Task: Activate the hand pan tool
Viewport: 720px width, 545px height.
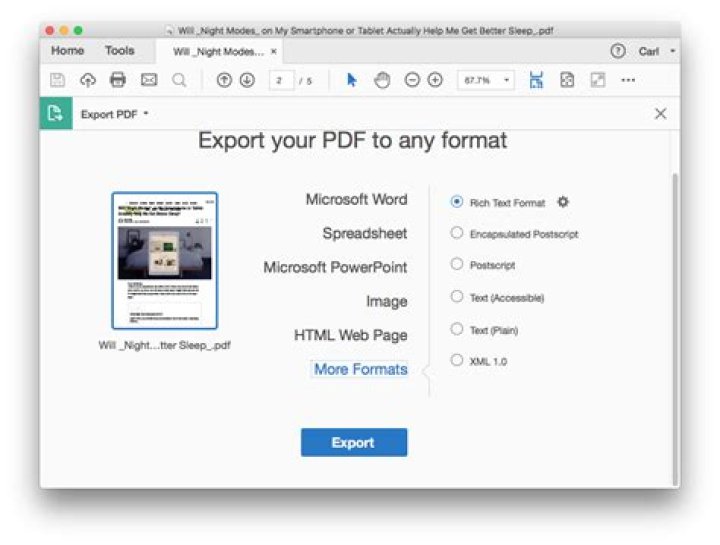Action: (x=381, y=80)
